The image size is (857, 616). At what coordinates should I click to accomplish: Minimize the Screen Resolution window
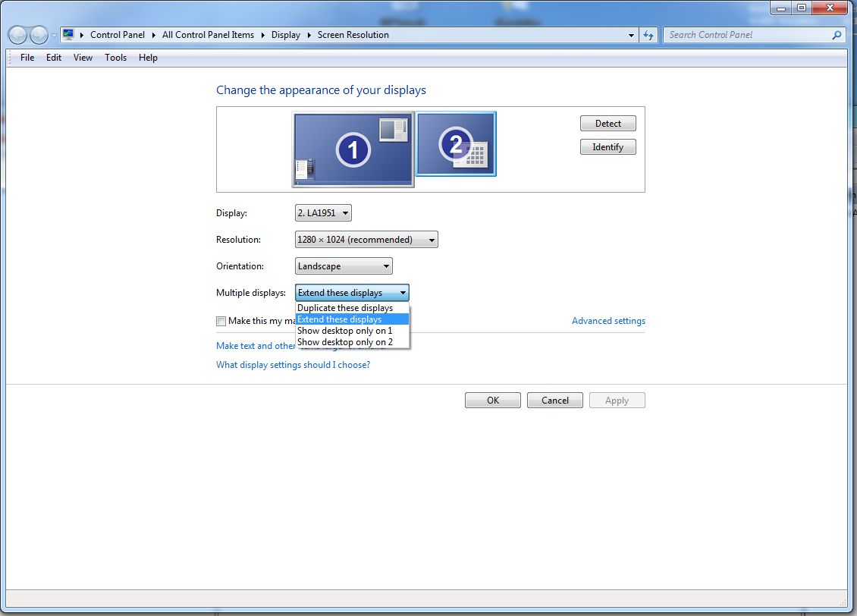781,8
